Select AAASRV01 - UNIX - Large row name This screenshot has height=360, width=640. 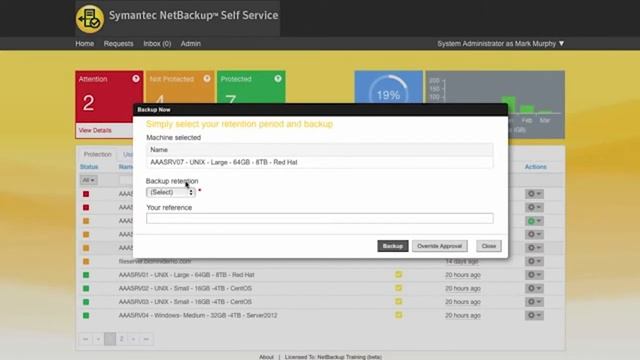[x=187, y=275]
